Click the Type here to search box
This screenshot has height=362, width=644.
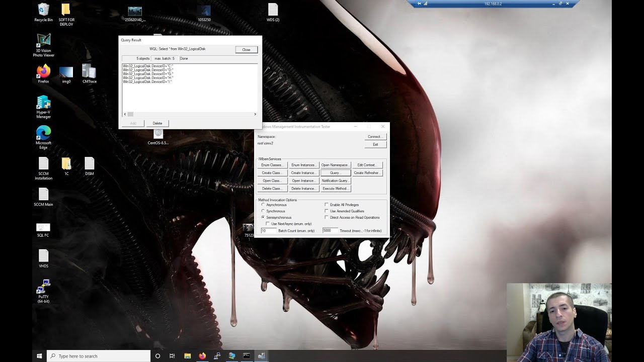(99, 356)
